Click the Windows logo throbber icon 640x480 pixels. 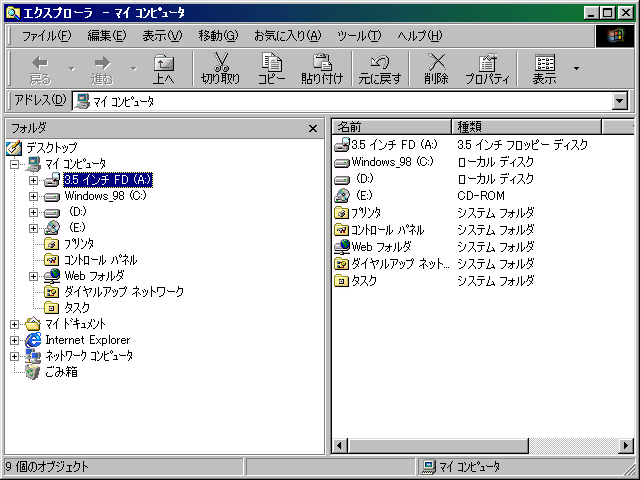click(615, 36)
